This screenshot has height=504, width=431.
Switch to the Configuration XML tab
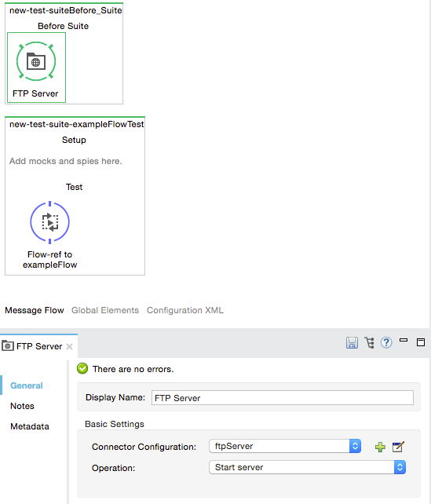click(185, 310)
